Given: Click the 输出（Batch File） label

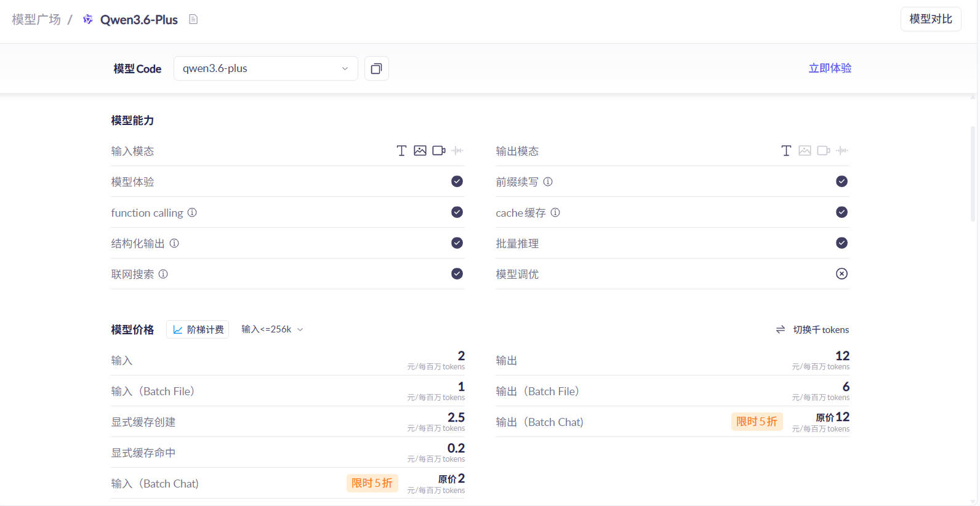Looking at the screenshot, I should pyautogui.click(x=537, y=391).
